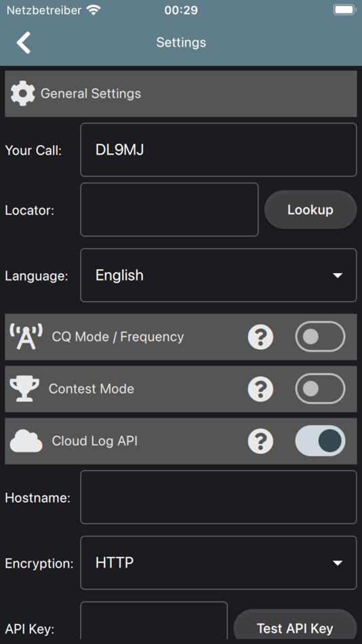Viewport: 362px width, 644px height.
Task: Open help for Cloud Log API
Action: pyautogui.click(x=260, y=441)
